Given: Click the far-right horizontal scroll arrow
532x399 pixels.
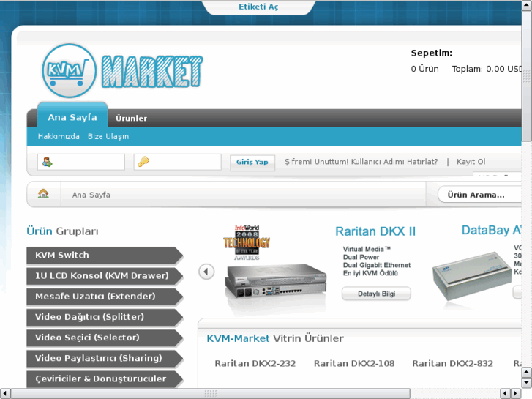Looking at the screenshot, I should (516, 394).
